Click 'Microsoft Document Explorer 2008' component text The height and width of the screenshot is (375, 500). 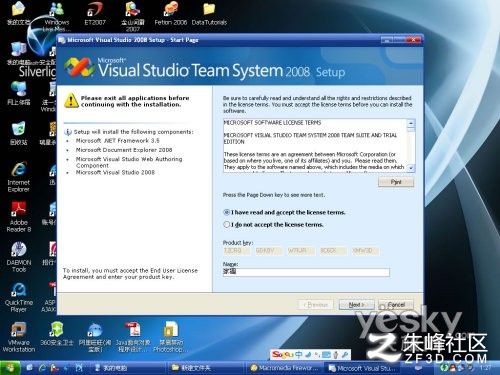tap(124, 150)
